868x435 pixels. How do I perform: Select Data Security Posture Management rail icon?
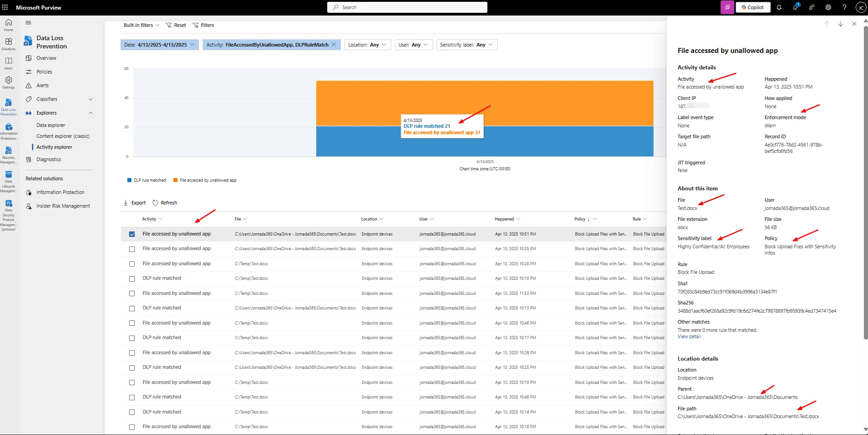point(8,215)
